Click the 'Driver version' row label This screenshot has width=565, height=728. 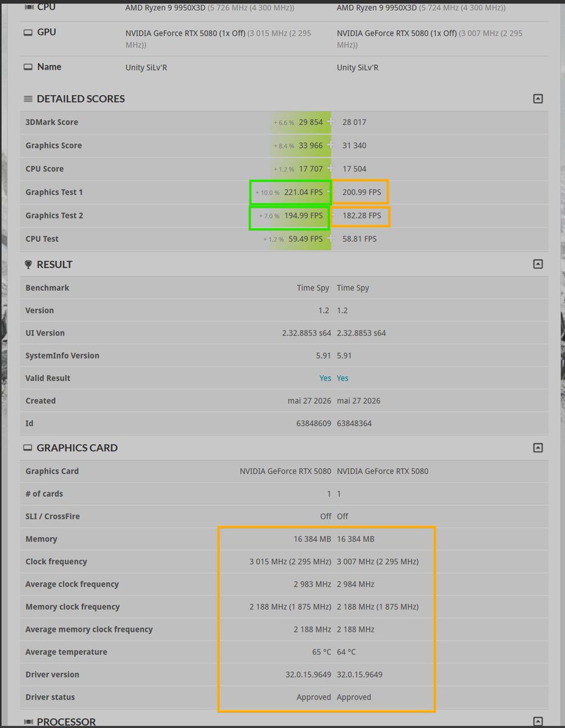(x=52, y=675)
